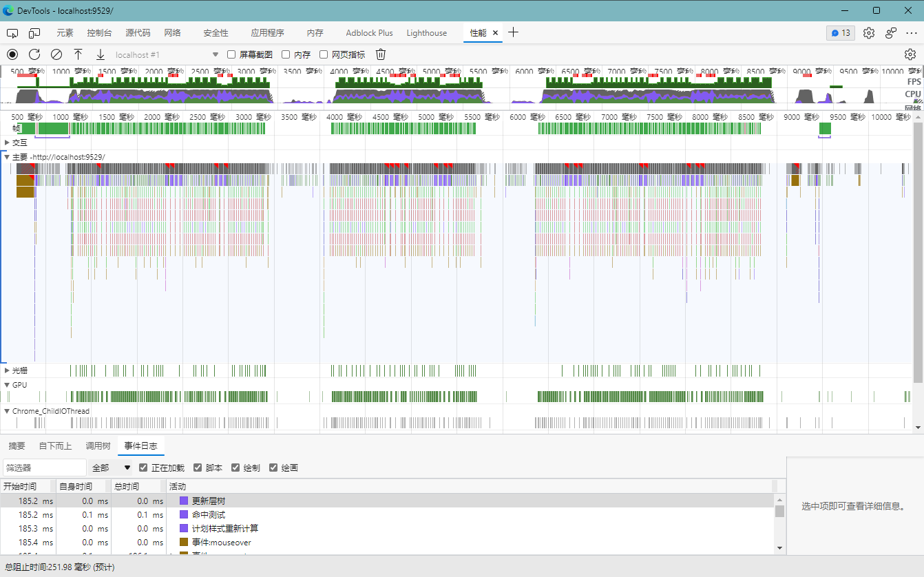Save profile with download arrow
924x577 pixels.
pyautogui.click(x=101, y=54)
